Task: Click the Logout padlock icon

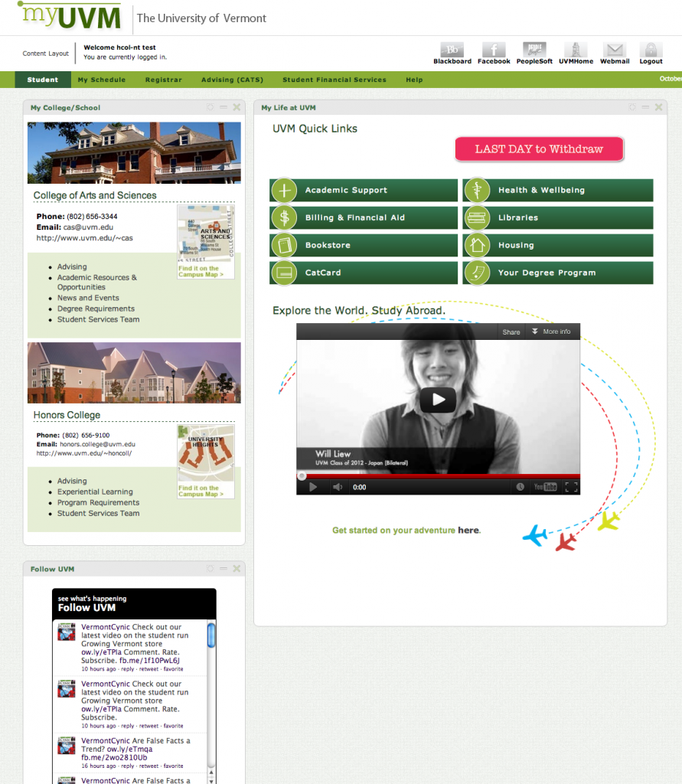Action: point(651,50)
